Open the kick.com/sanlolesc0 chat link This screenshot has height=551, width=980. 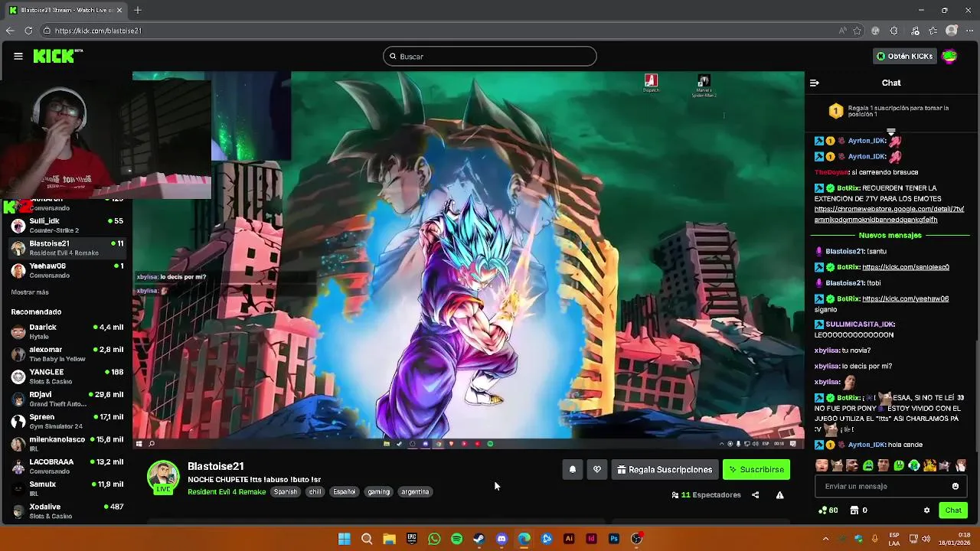click(x=906, y=267)
